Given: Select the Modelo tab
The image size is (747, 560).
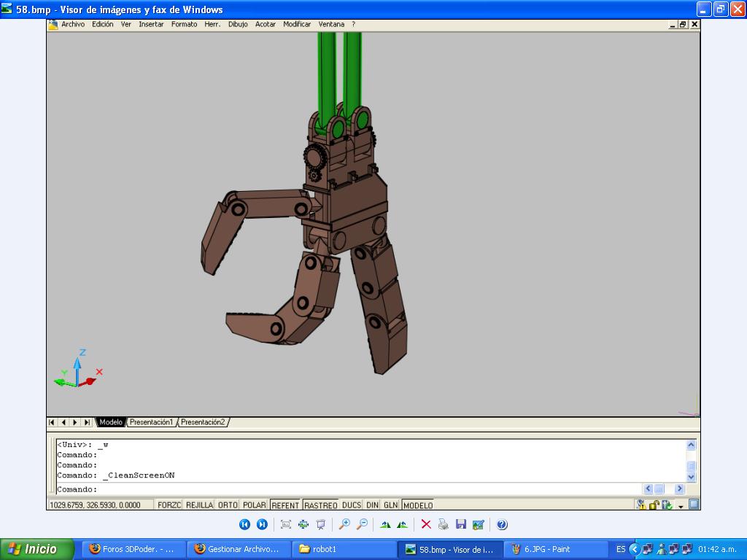Looking at the screenshot, I should [x=111, y=422].
